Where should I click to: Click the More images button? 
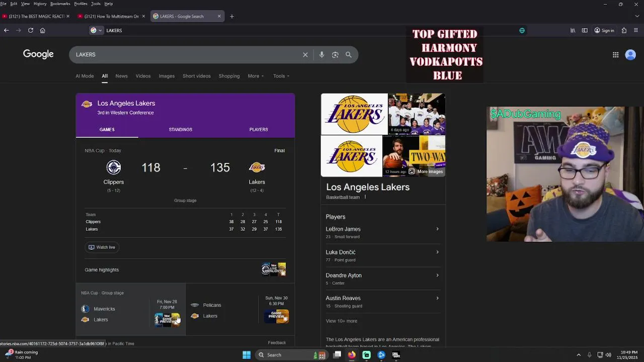[x=426, y=171]
